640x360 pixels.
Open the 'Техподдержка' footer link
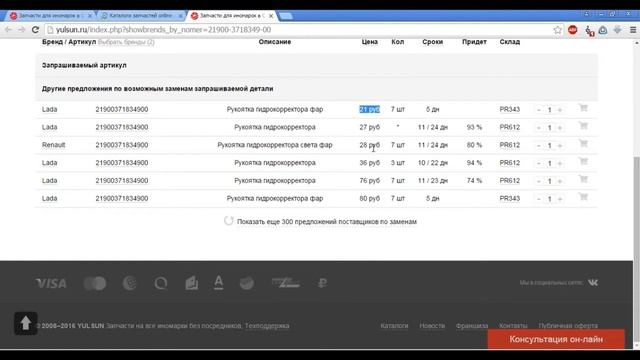(267, 326)
